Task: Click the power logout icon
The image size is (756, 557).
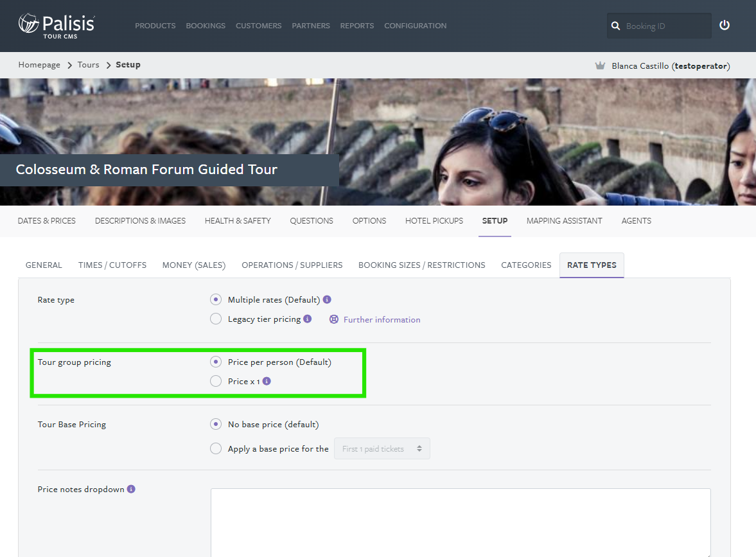Action: pyautogui.click(x=724, y=25)
